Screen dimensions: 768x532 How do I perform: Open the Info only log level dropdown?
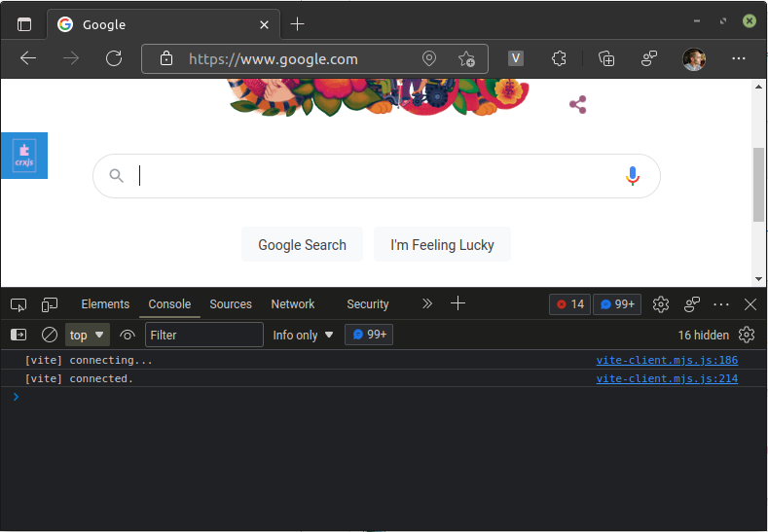tap(303, 336)
